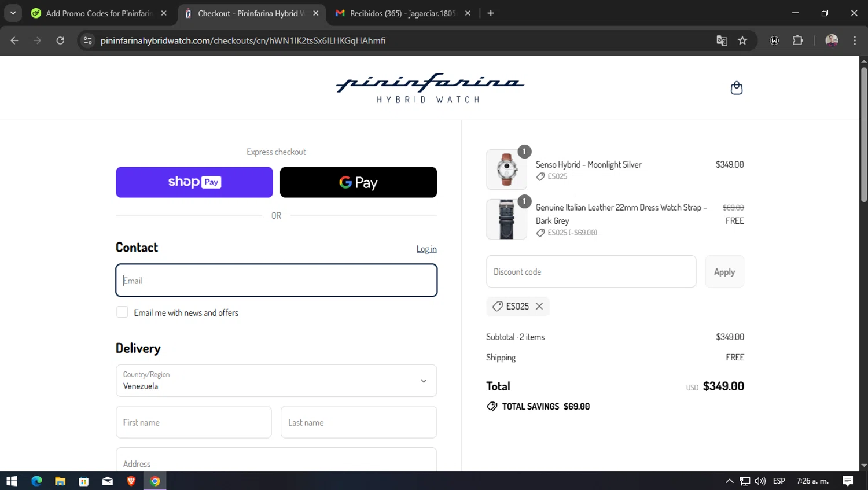868x490 pixels.
Task: Tick Email me with news and offers
Action: tap(122, 312)
